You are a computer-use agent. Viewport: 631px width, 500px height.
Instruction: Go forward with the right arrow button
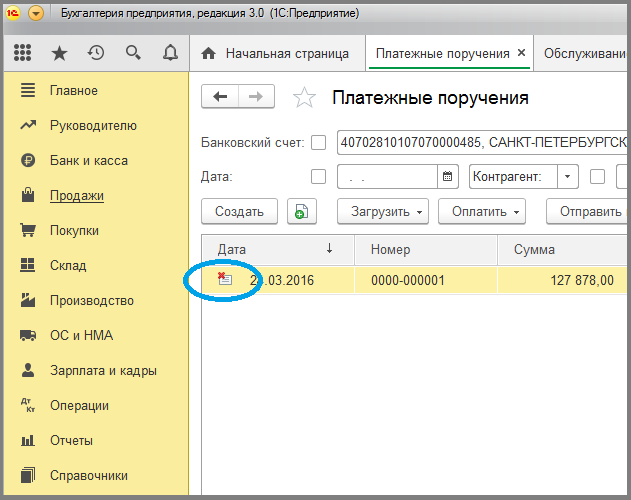click(x=256, y=97)
